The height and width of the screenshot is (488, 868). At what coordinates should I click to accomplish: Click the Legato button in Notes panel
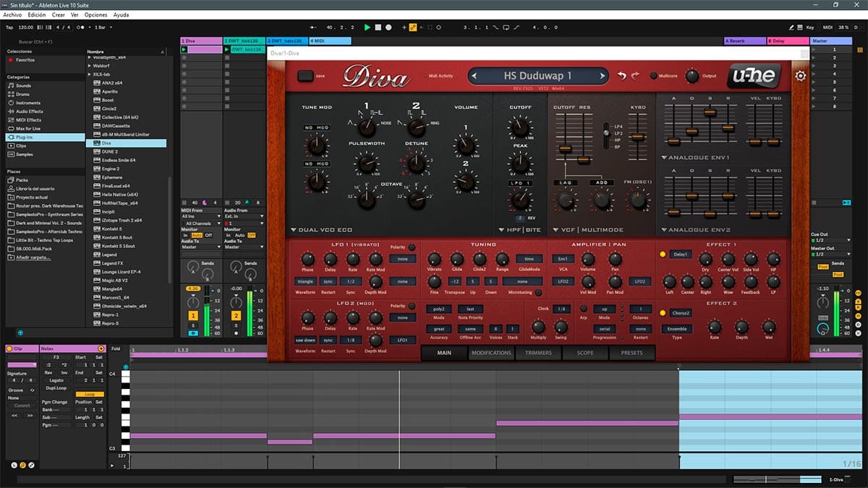click(56, 380)
